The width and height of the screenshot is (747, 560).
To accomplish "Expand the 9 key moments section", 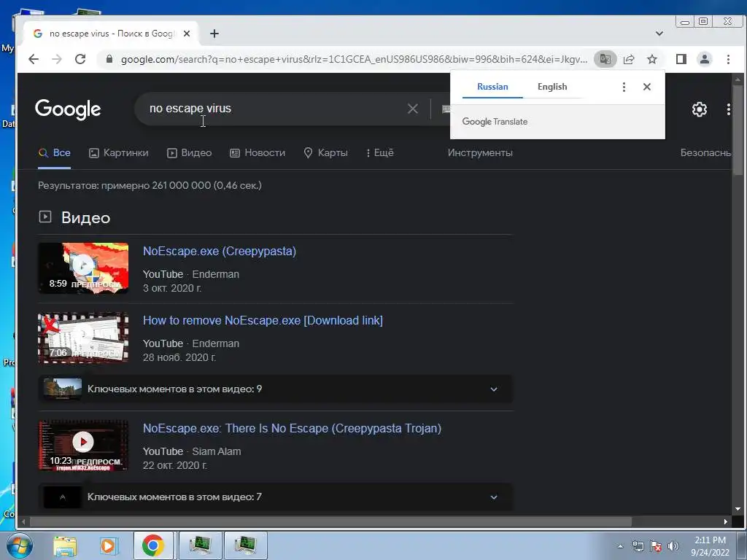I will (275, 389).
